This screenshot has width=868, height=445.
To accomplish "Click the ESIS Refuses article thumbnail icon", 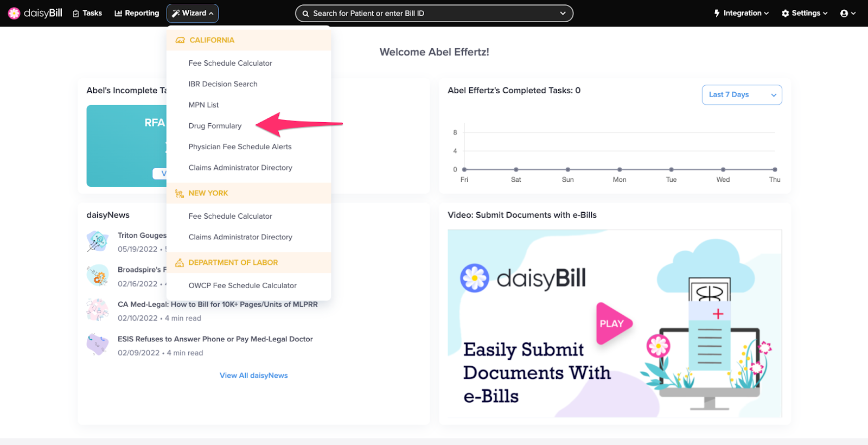I will tap(98, 344).
